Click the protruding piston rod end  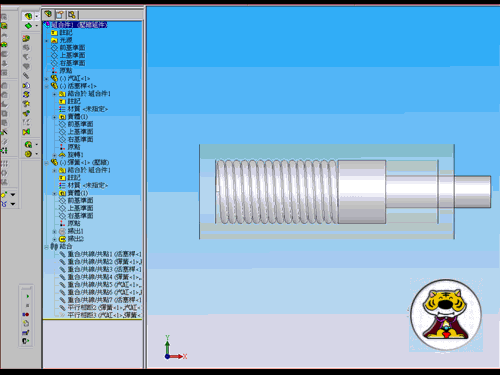coord(473,192)
